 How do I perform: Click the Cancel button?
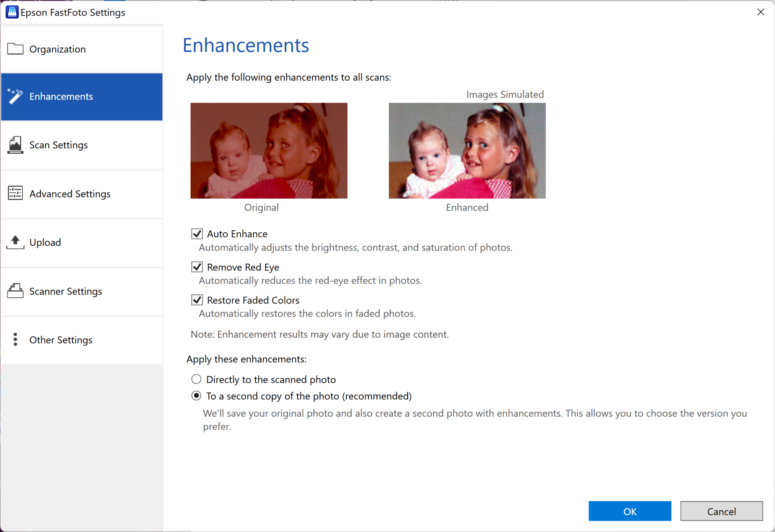721,511
